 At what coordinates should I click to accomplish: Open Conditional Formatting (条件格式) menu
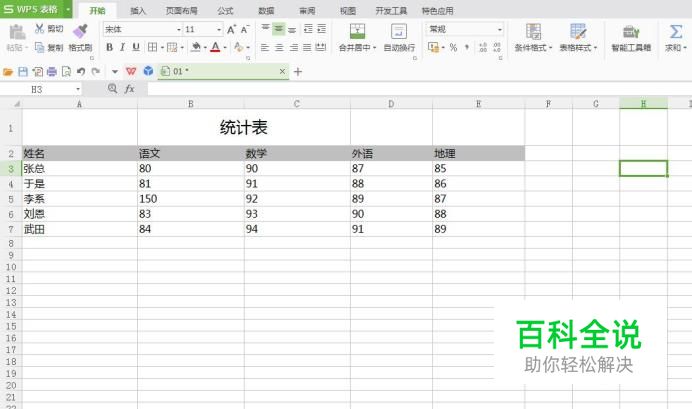click(x=533, y=38)
